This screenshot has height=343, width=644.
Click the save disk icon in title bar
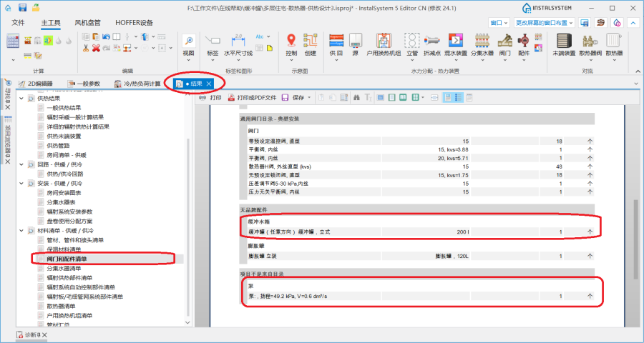[x=23, y=7]
